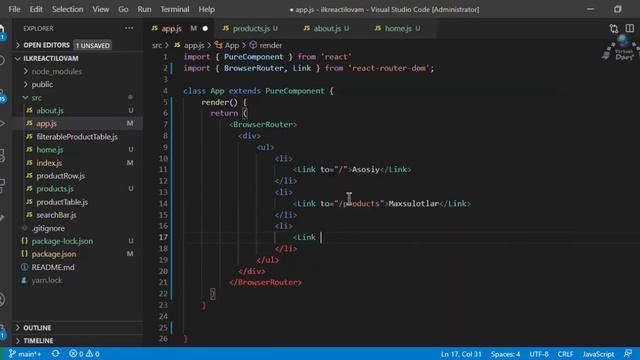
Task: Open the Help menu
Action: (207, 9)
